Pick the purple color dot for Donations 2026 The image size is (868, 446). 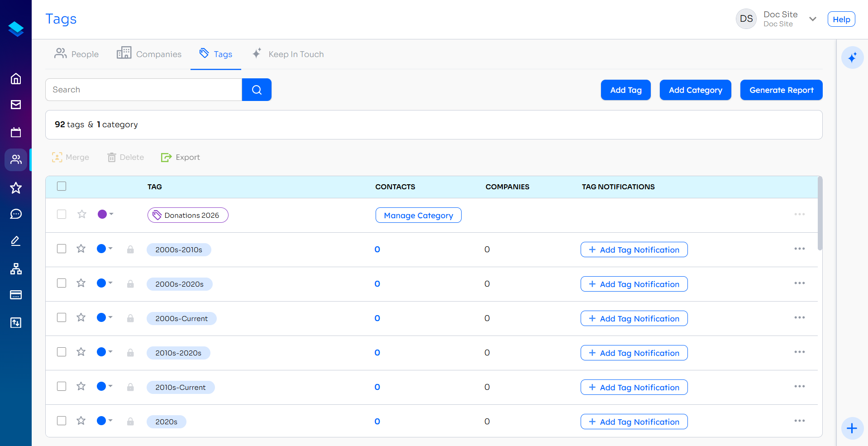(x=102, y=214)
